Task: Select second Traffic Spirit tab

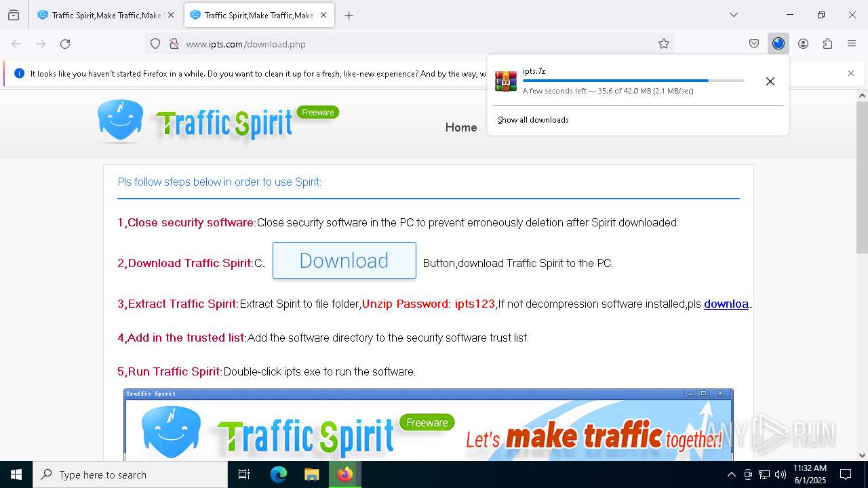Action: (x=259, y=15)
